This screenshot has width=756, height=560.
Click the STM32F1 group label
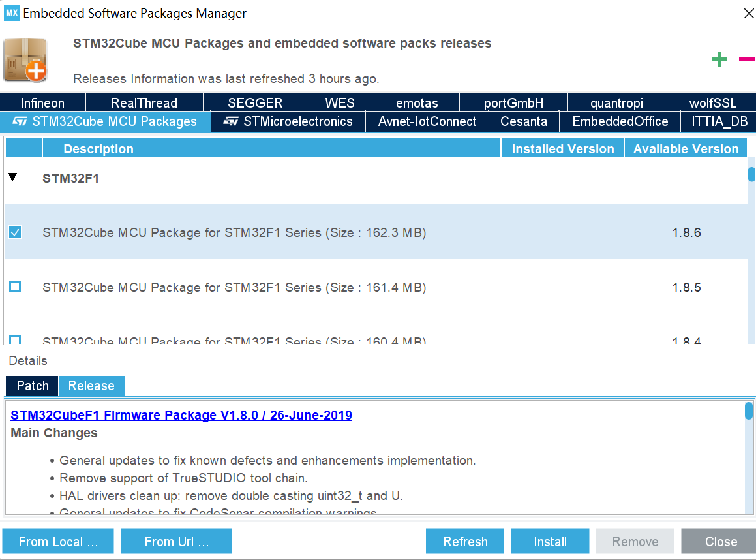pos(71,178)
